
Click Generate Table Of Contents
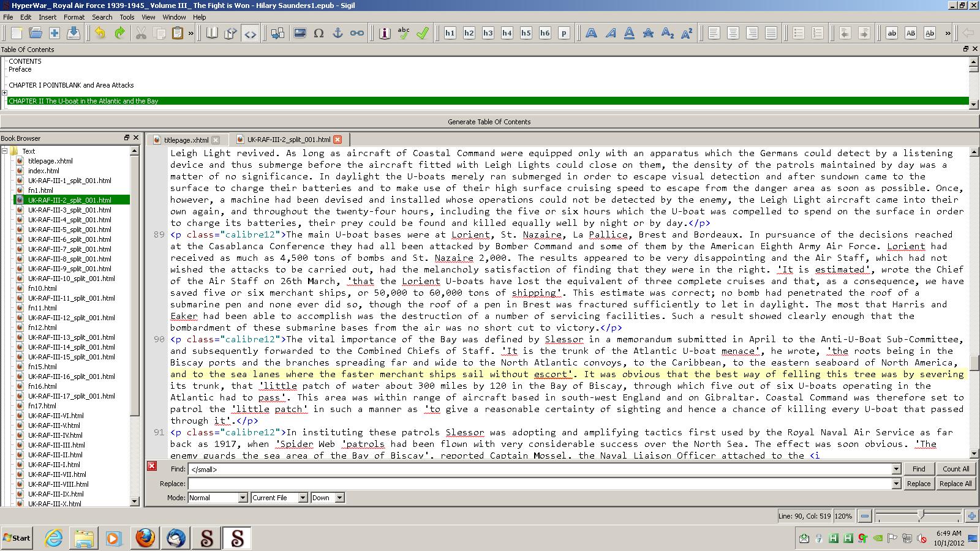(489, 122)
